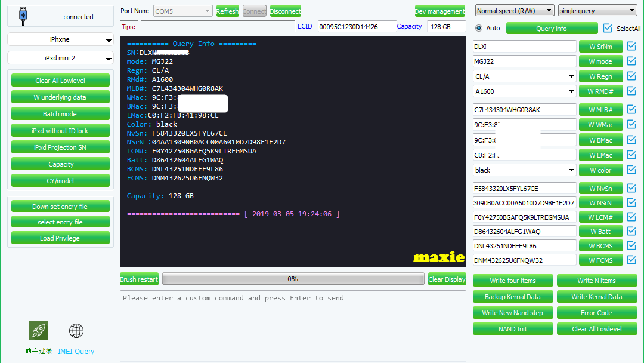Toggle the Auto radio button
The height and width of the screenshot is (363, 644).
[x=478, y=28]
